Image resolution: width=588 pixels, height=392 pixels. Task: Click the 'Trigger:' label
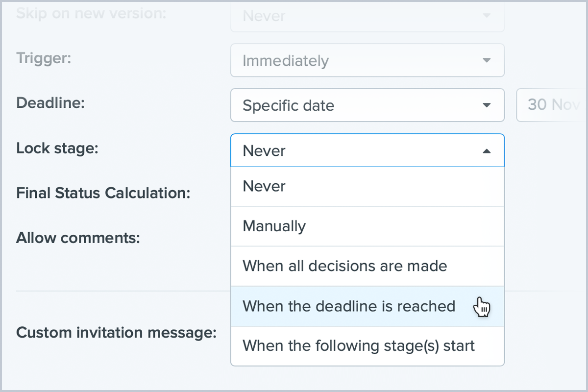[44, 58]
